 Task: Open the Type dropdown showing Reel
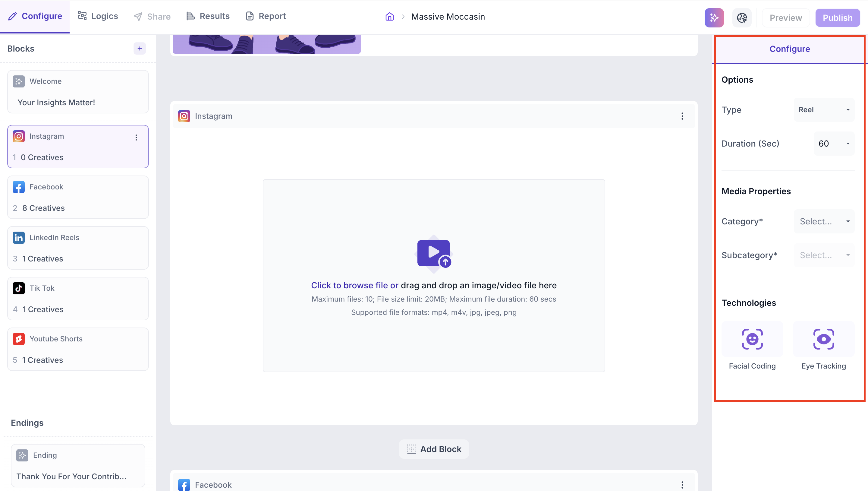824,109
